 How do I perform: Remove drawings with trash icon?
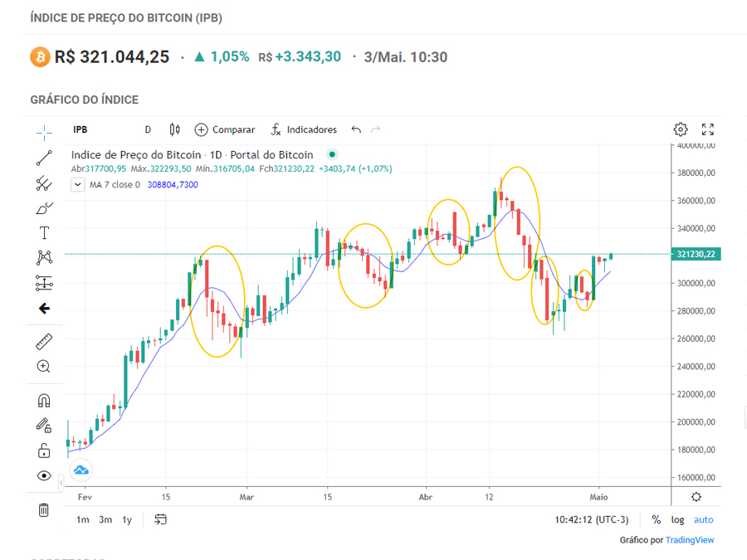point(44,509)
